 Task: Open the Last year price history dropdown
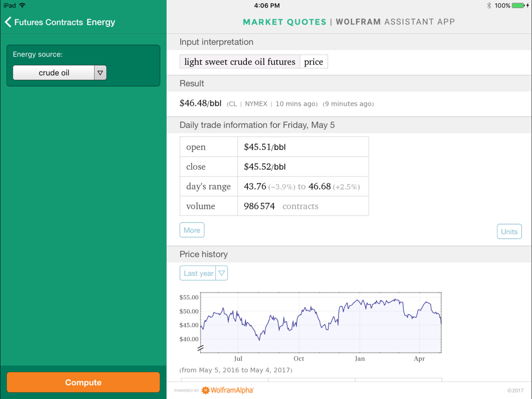coord(204,273)
